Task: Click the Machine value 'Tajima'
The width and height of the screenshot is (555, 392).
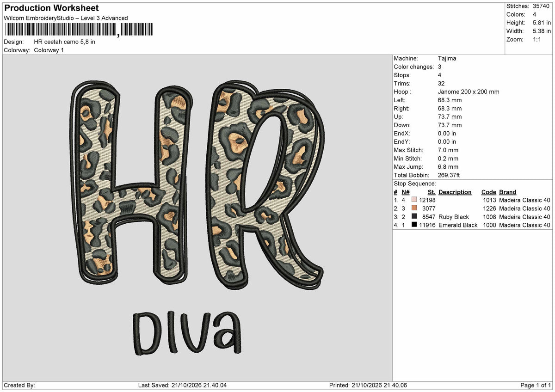Action: point(447,58)
